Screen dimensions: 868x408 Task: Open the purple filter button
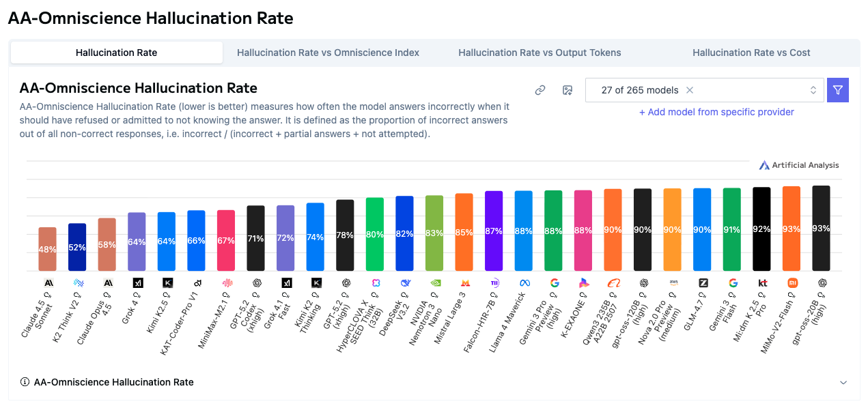tap(838, 90)
